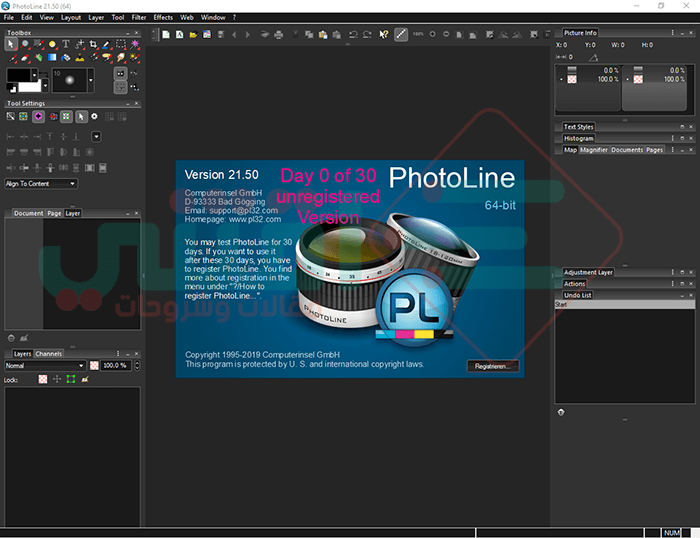Open the Effects menu
Image resolution: width=700 pixels, height=538 pixels.
pyautogui.click(x=163, y=17)
